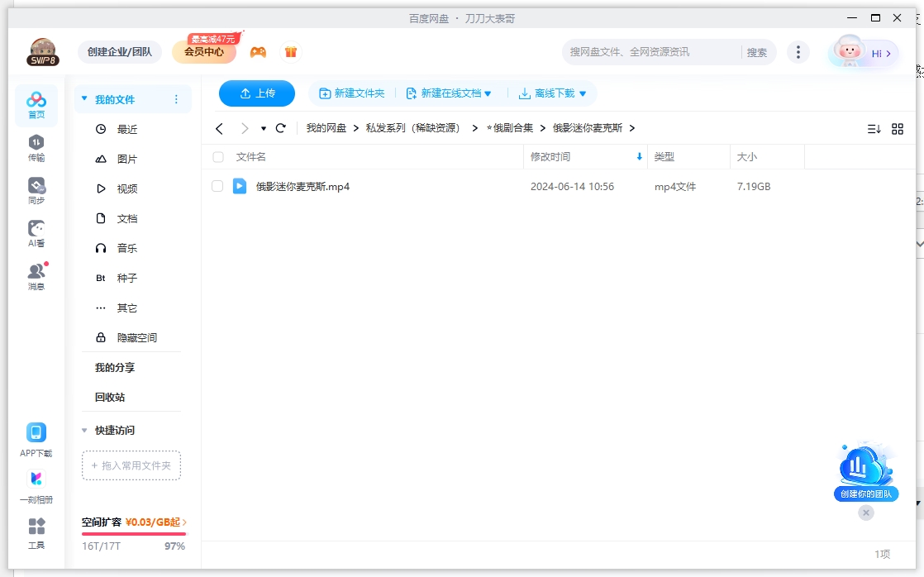
Task: Collapse the 我的文件 section chevron
Action: [83, 98]
